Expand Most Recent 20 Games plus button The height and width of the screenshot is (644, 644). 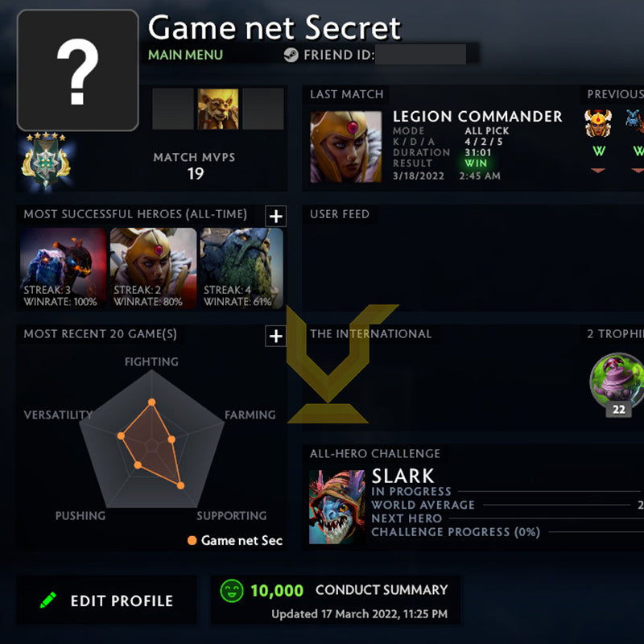pyautogui.click(x=275, y=336)
